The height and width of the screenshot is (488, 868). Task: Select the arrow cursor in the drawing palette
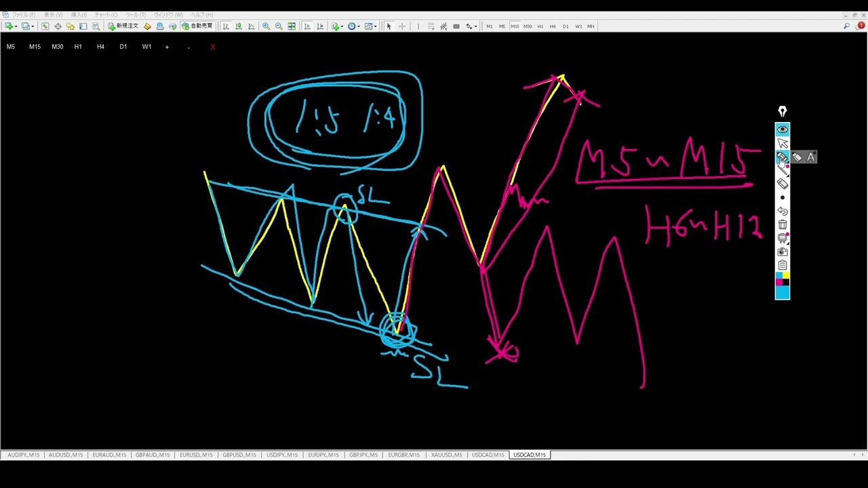(783, 143)
